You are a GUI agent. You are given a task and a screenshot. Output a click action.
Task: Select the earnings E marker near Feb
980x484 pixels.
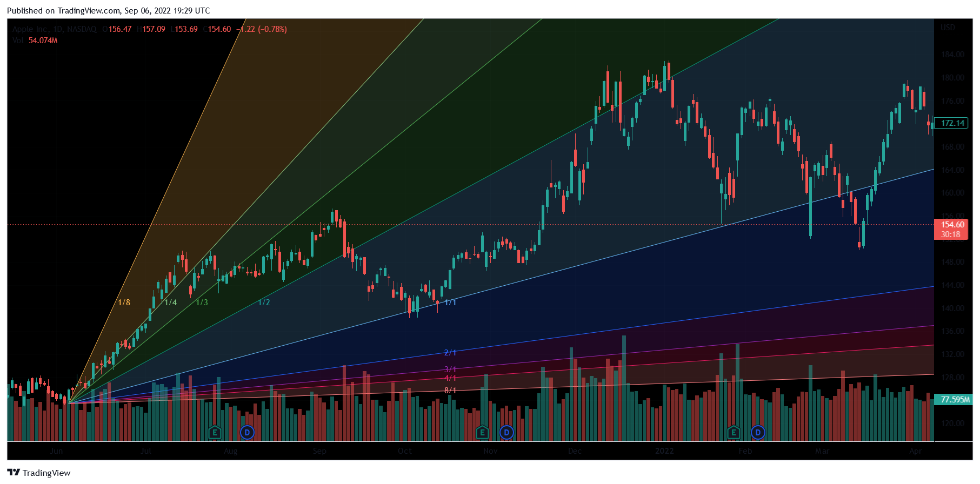coord(734,432)
